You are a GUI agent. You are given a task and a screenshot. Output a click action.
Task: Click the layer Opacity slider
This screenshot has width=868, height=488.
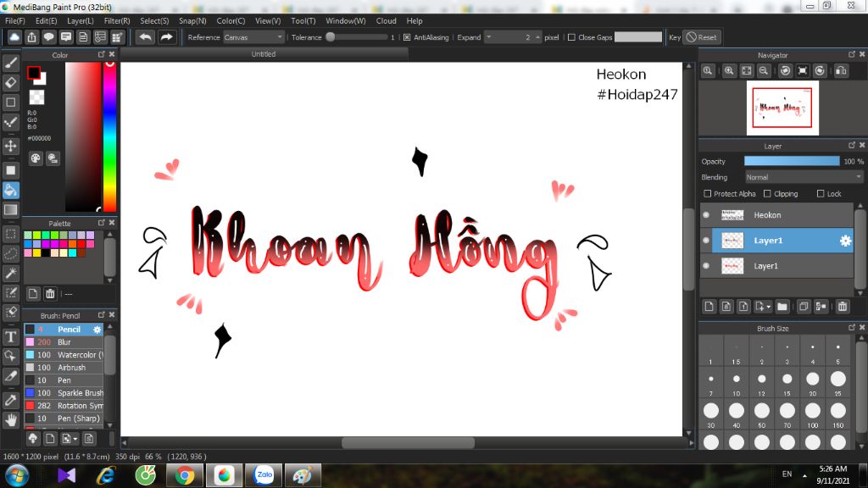tap(792, 161)
